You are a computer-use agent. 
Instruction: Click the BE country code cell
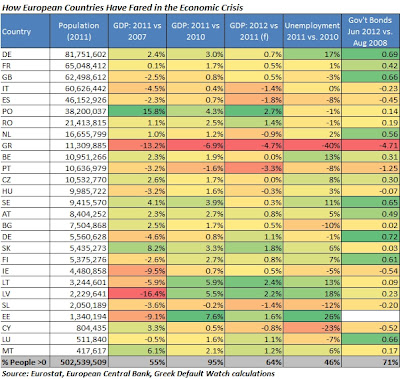(25, 157)
